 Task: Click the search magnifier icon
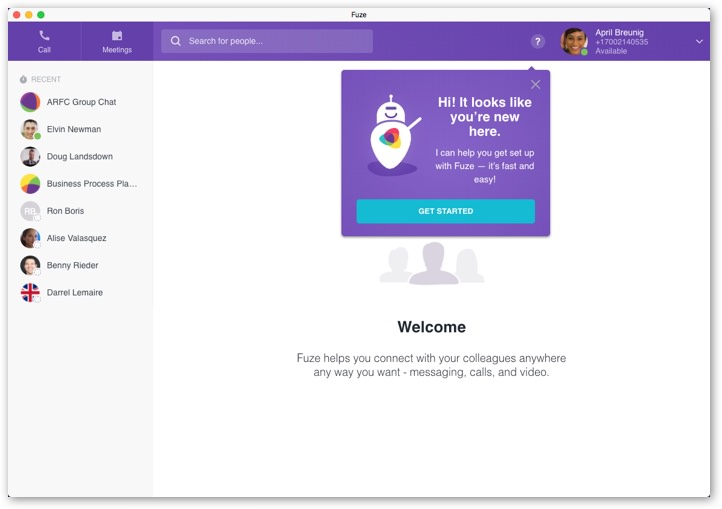coord(175,41)
